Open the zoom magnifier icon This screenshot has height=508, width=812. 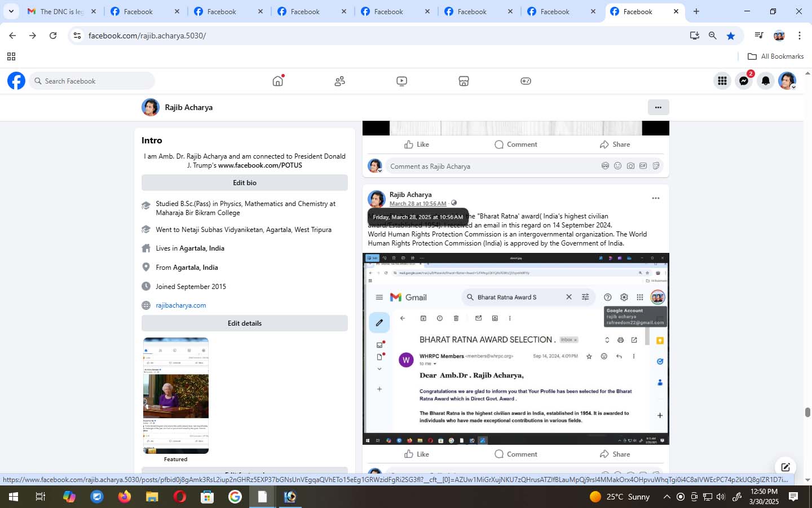pos(713,36)
